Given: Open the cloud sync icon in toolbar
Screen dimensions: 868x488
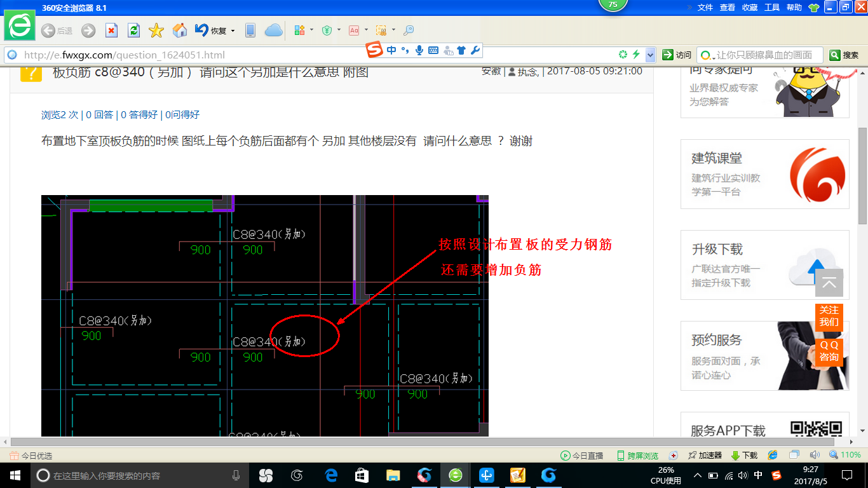Looking at the screenshot, I should 273,30.
